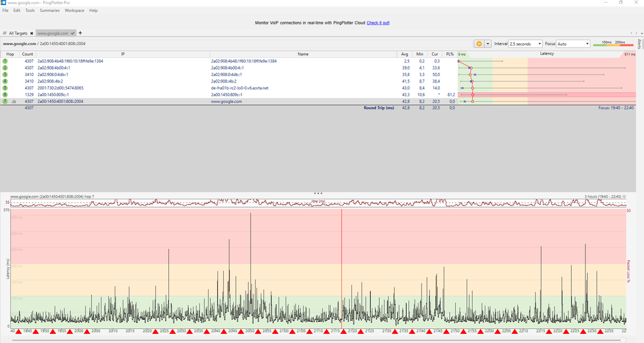Select name de-fra01b-rc2-lo0-0.v6.aorta.net
Screen dimensions: 644x343
pos(240,88)
